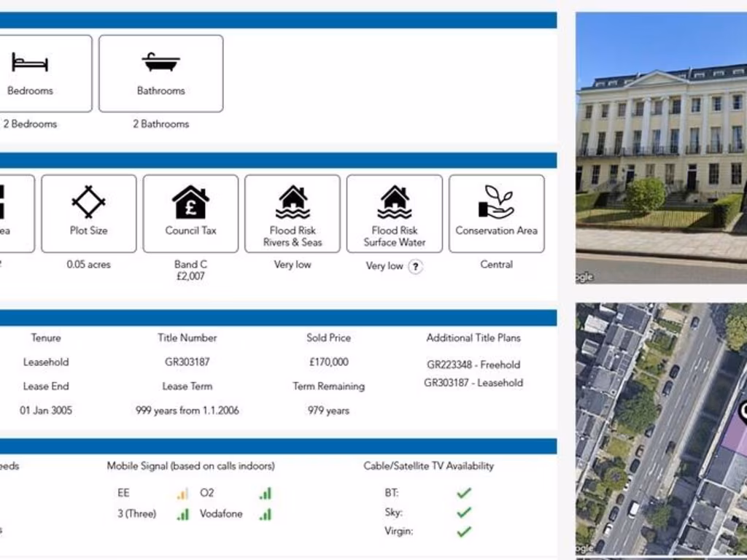Click the BT availability checkmark
747x560 pixels.
(463, 493)
